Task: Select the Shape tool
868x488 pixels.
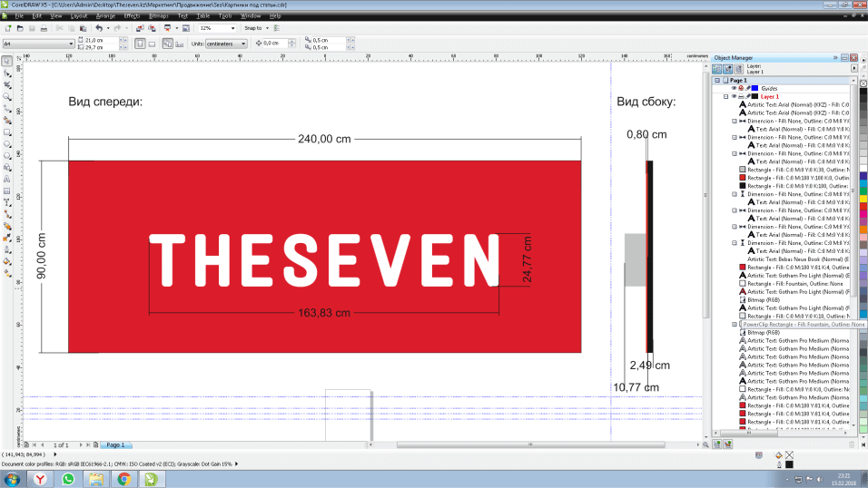Action: (7, 73)
